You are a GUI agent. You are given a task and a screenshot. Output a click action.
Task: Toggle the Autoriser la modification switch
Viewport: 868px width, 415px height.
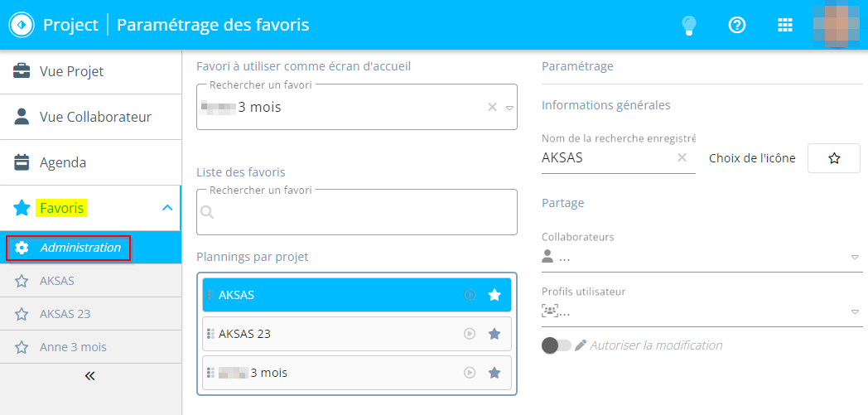[557, 345]
